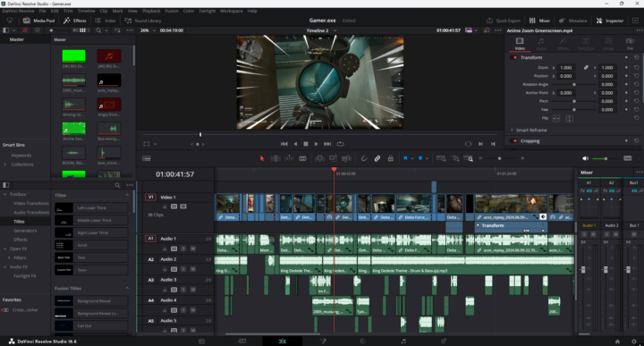Viewport: 644px width, 346px height.
Task: Toggle the Transform section enable dot
Action: [514, 57]
